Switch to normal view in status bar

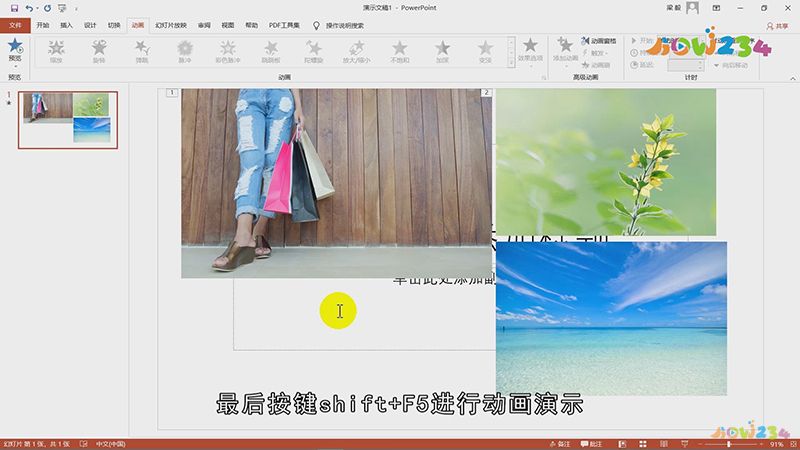(x=622, y=444)
